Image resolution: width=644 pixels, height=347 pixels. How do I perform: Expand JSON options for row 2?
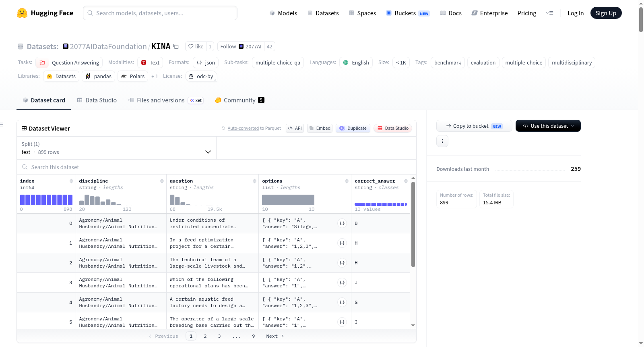point(342,263)
